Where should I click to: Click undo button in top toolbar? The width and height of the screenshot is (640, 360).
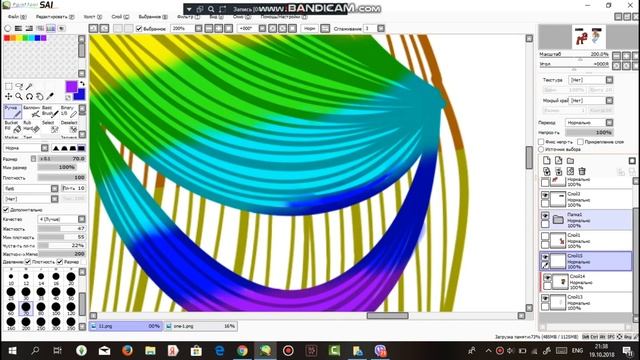(x=93, y=28)
